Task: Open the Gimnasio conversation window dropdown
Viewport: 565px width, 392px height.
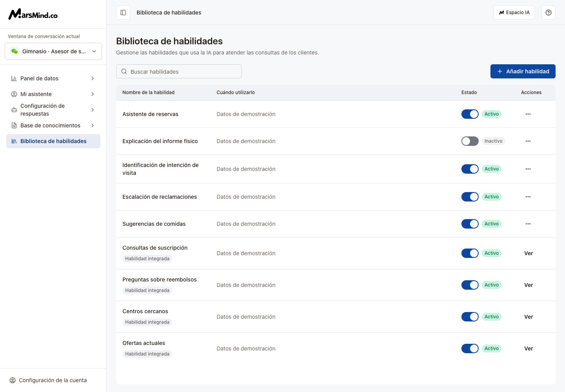Action: pyautogui.click(x=53, y=51)
